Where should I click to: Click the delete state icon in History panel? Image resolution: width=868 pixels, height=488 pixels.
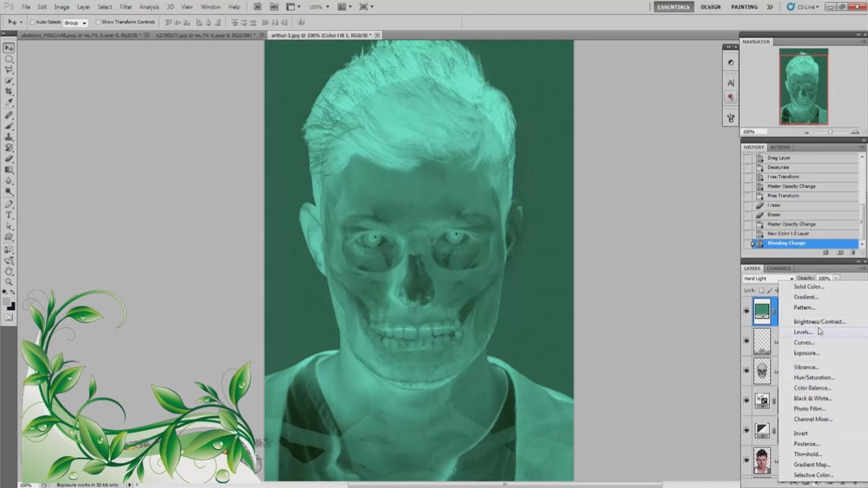click(854, 253)
